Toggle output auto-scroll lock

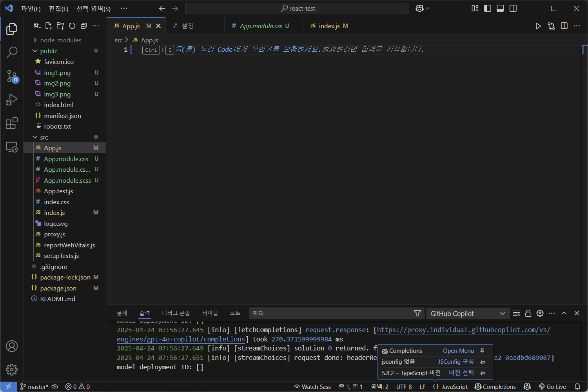coord(528,313)
